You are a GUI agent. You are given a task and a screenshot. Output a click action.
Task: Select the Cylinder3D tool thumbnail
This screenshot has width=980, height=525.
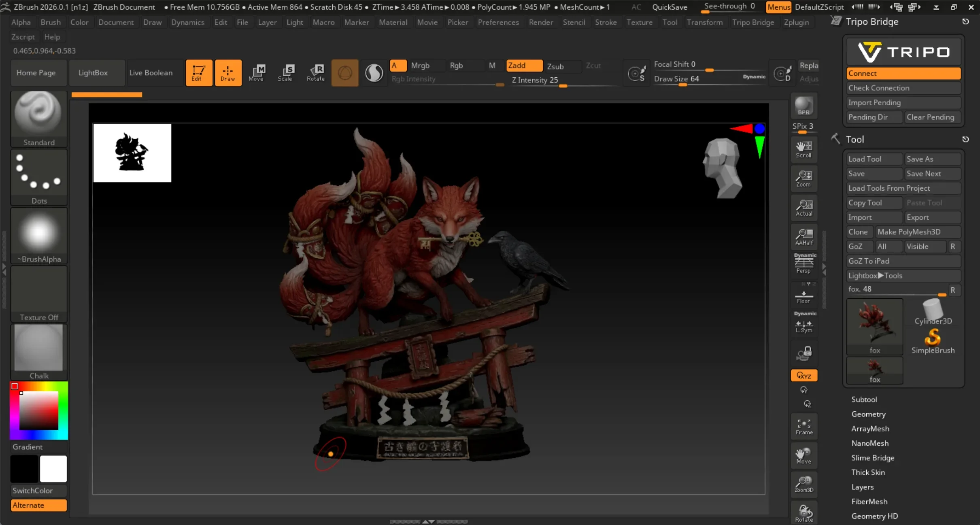(x=933, y=312)
